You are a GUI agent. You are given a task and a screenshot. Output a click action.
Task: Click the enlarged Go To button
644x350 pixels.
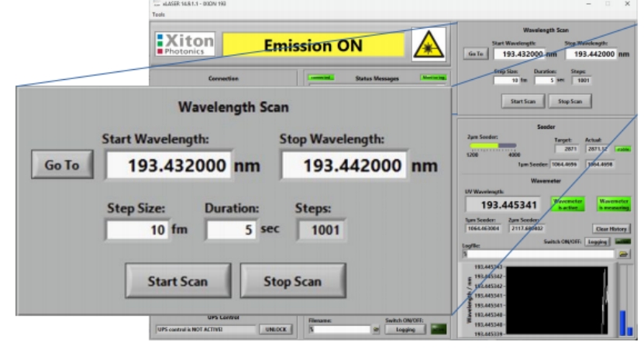pyautogui.click(x=60, y=165)
